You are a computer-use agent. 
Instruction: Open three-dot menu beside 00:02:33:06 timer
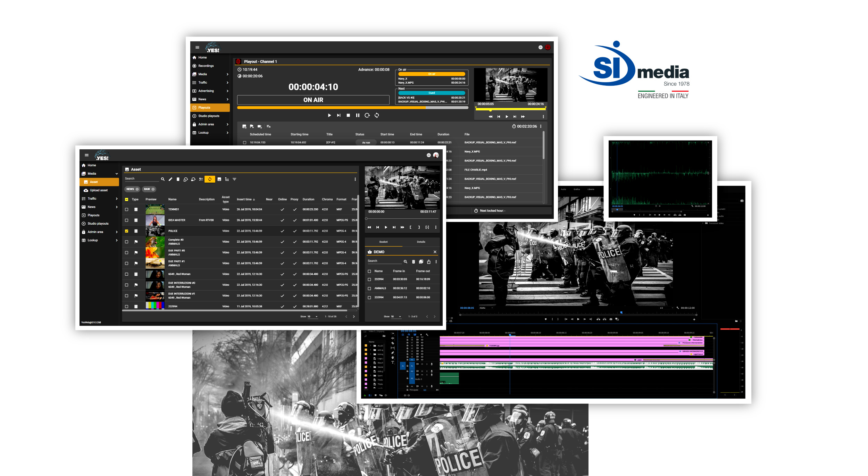pyautogui.click(x=541, y=126)
